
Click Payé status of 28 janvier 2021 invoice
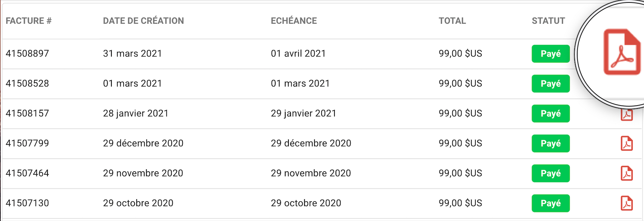point(550,113)
